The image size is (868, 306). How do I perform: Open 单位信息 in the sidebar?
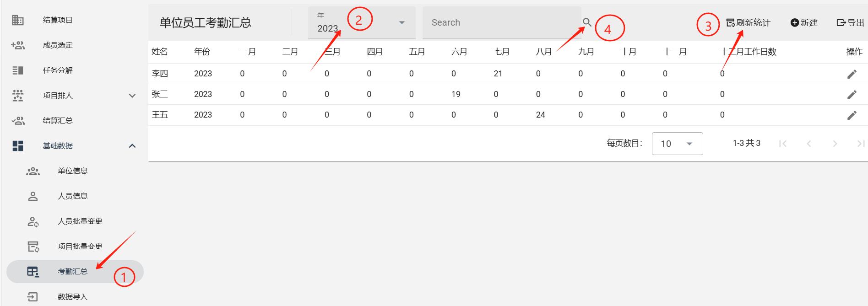72,171
